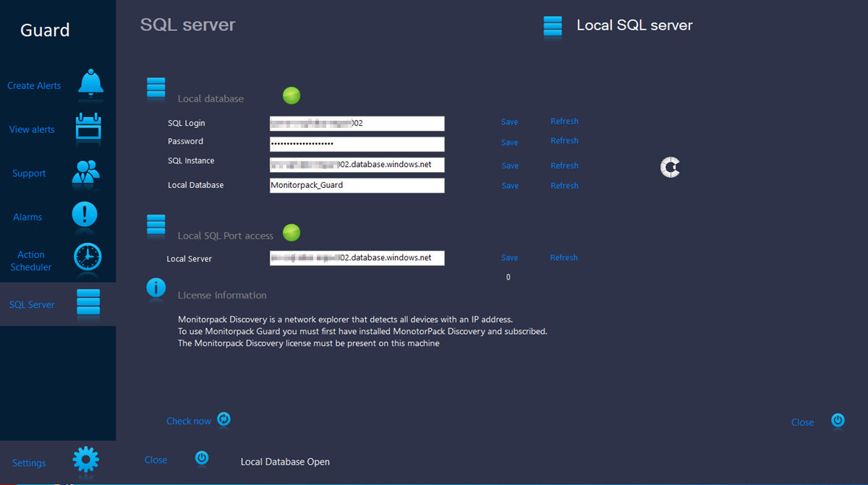Click the power icon beside right panel Close
868x485 pixels.
coord(838,420)
